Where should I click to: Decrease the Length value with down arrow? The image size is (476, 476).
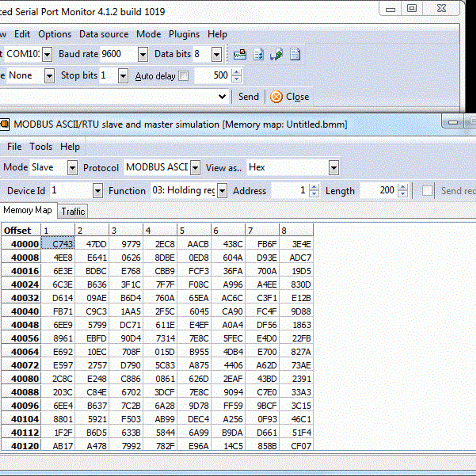(x=403, y=194)
